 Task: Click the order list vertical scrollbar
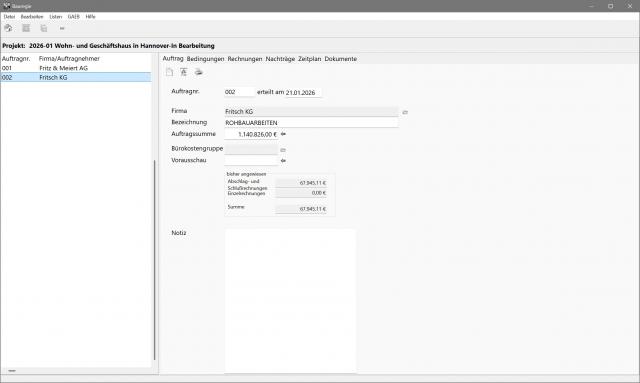coord(155,260)
